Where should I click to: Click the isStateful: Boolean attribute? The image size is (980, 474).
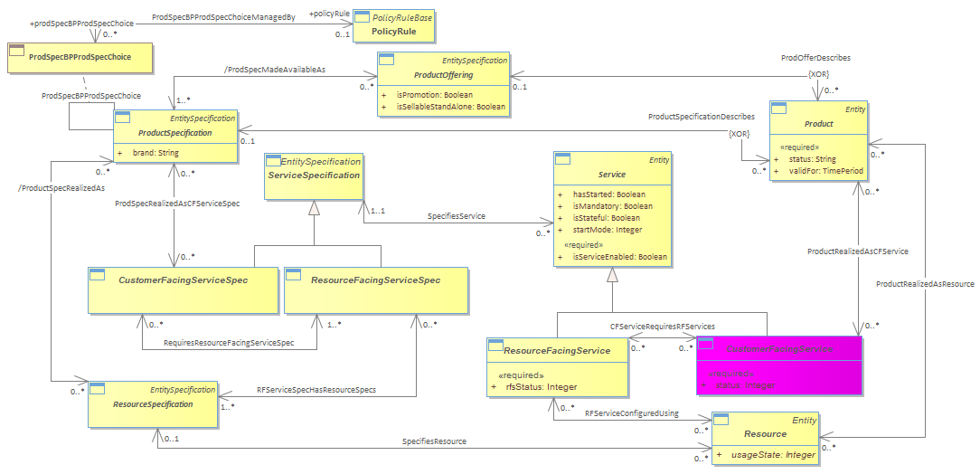607,218
